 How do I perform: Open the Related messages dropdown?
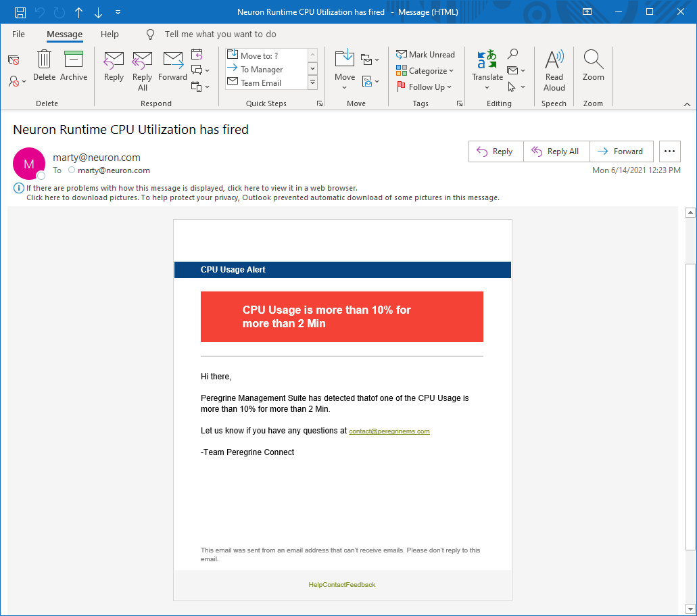point(516,70)
